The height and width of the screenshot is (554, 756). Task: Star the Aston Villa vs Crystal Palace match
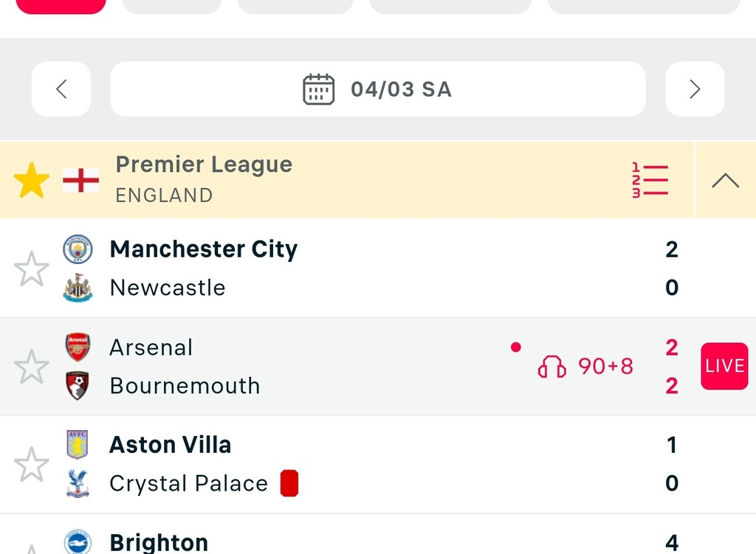(32, 465)
